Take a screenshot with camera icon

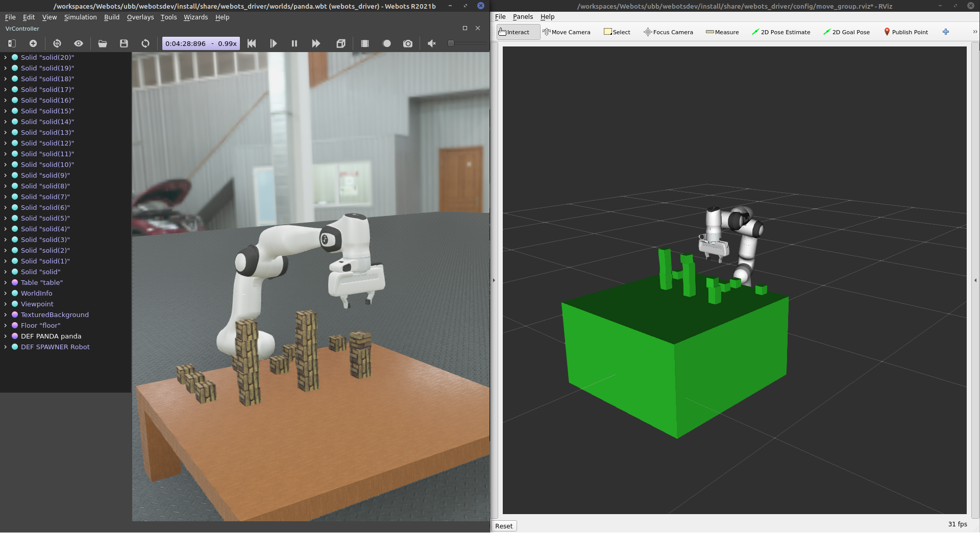(x=408, y=44)
